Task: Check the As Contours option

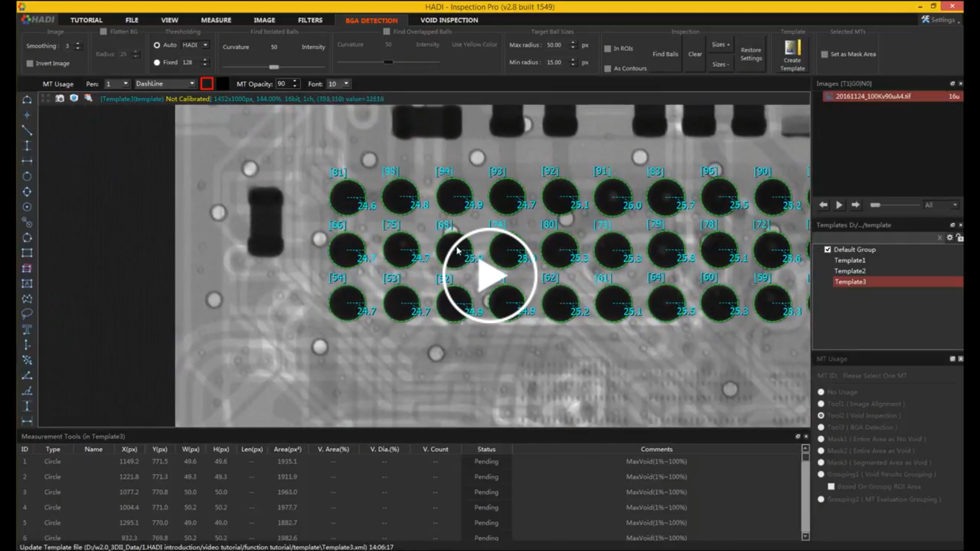Action: click(607, 68)
